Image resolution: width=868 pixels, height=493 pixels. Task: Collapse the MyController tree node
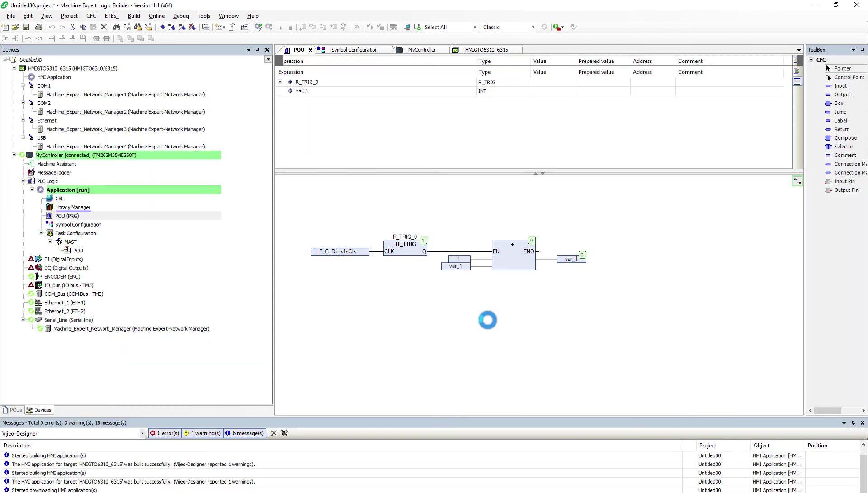tap(14, 155)
